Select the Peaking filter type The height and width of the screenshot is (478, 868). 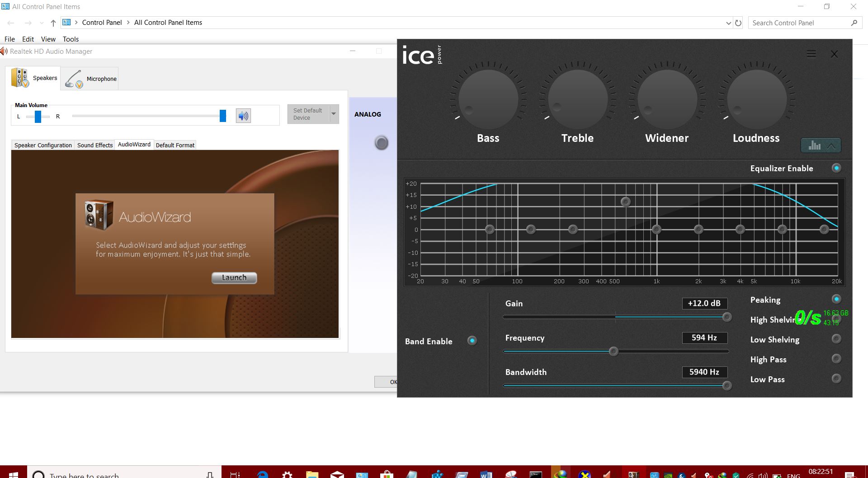(x=836, y=299)
